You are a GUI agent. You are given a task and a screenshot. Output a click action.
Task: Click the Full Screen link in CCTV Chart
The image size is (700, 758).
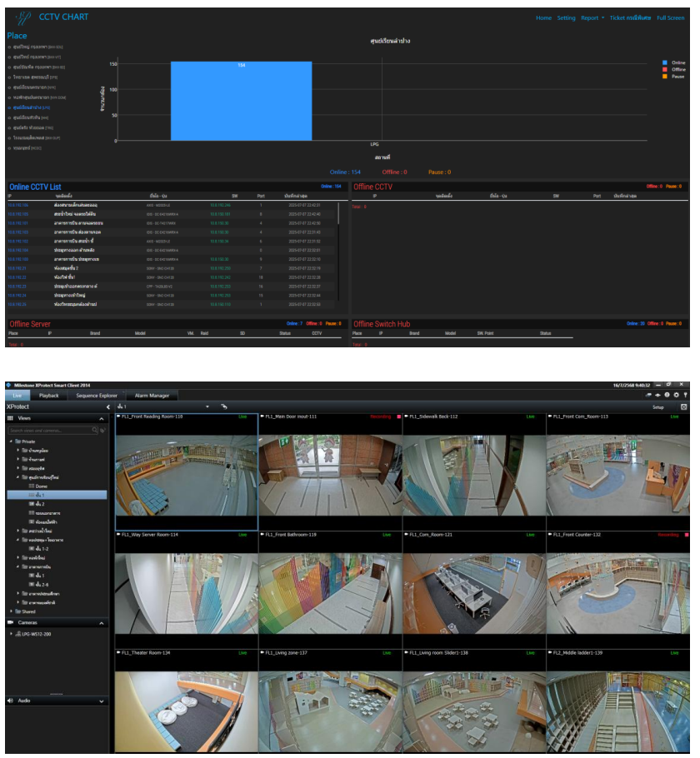pos(670,17)
